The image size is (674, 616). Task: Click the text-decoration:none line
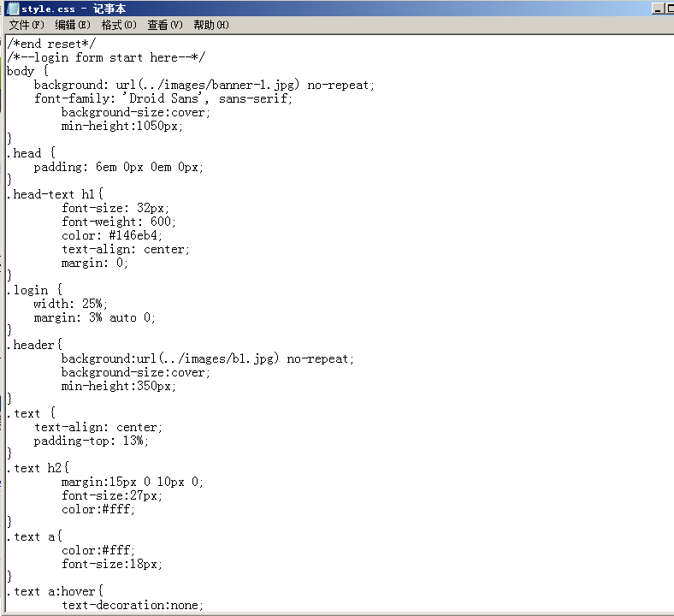[133, 605]
